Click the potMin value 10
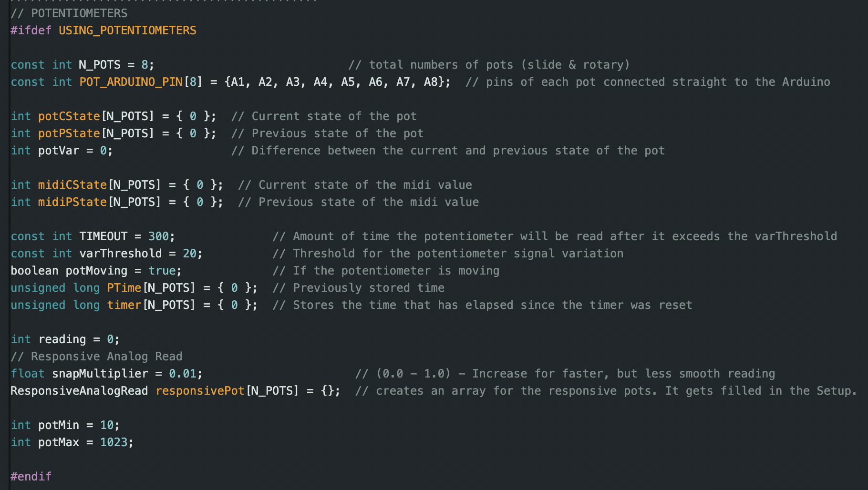This screenshot has height=490, width=868. tap(107, 425)
